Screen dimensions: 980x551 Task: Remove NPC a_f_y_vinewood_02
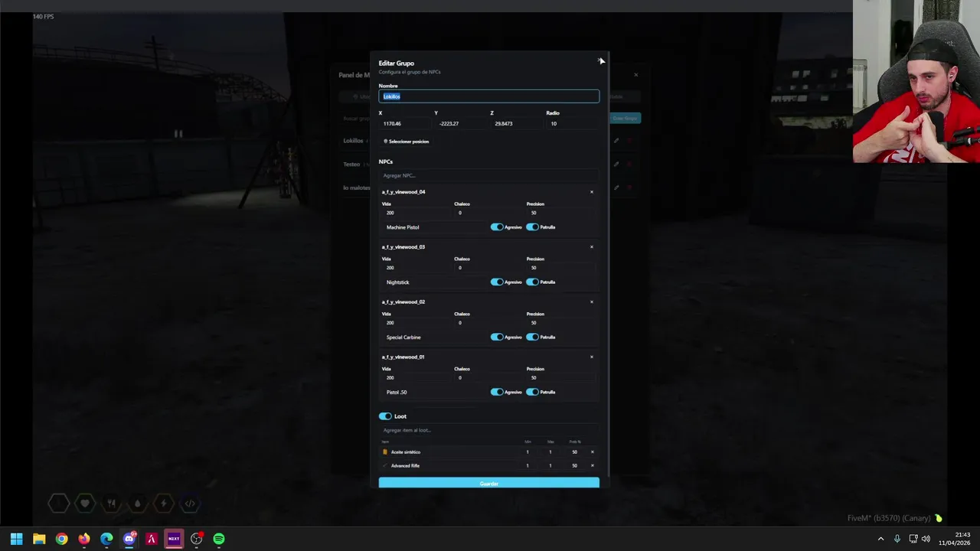[592, 302]
